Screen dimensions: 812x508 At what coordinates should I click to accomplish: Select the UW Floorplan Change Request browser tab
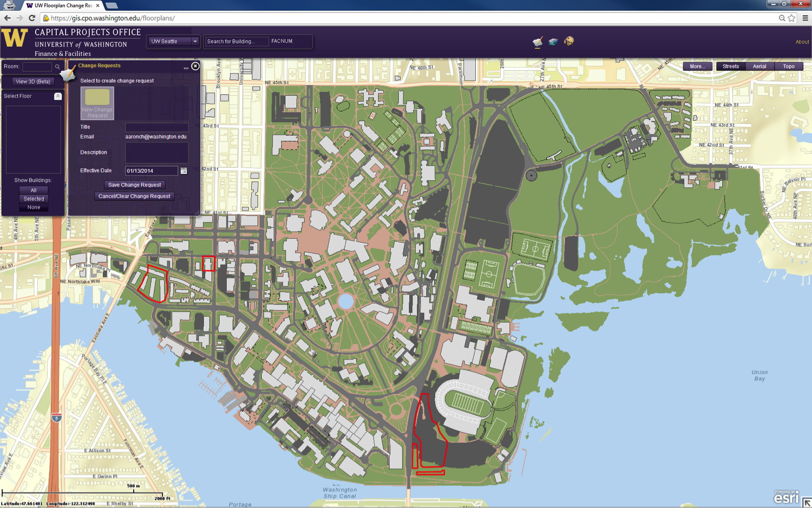click(x=63, y=5)
